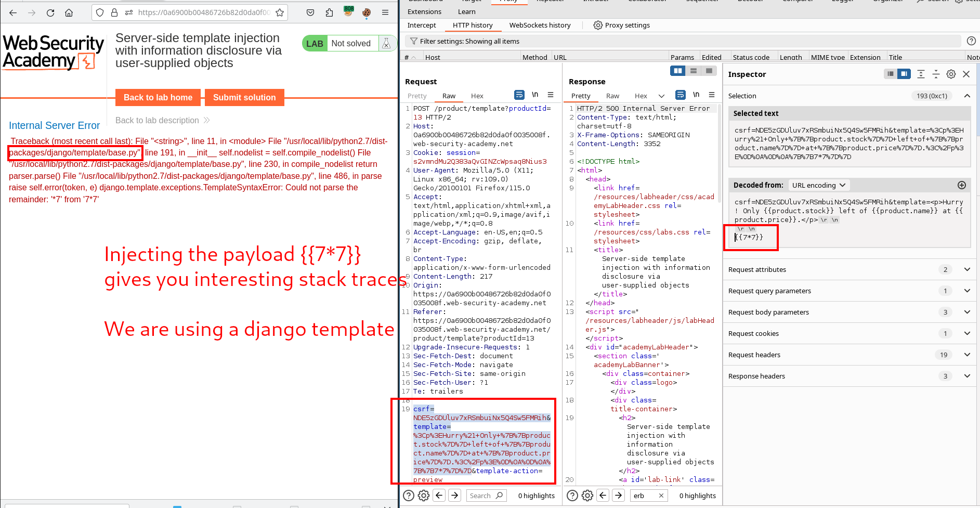Image resolution: width=980 pixels, height=508 pixels.
Task: Open the Firefox Pocket save icon
Action: click(x=310, y=12)
